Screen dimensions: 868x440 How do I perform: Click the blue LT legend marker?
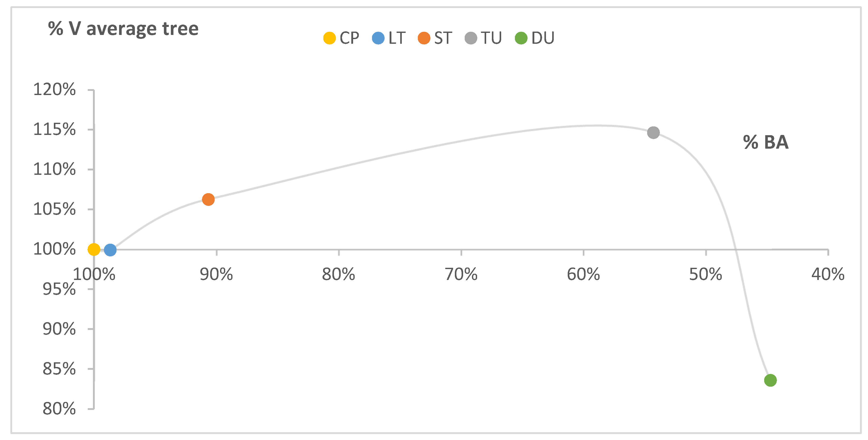coord(378,38)
